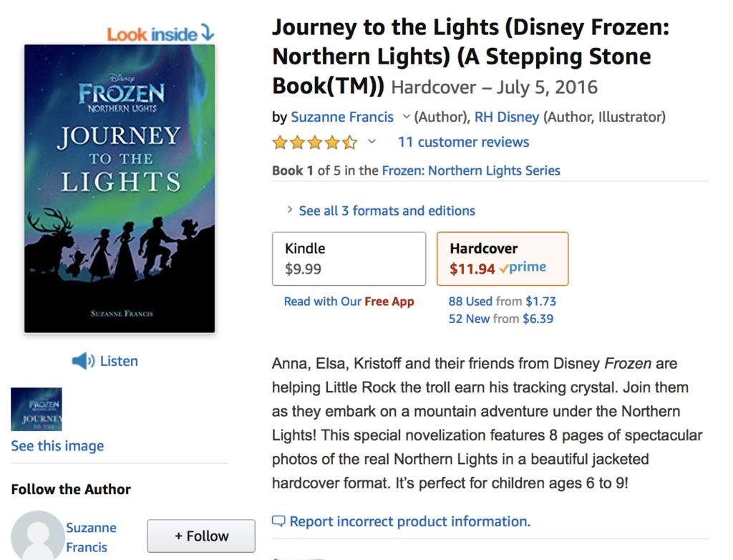Click the large Journey to the Lights cover
Image resolution: width=733 pixels, height=560 pixels.
tap(120, 188)
